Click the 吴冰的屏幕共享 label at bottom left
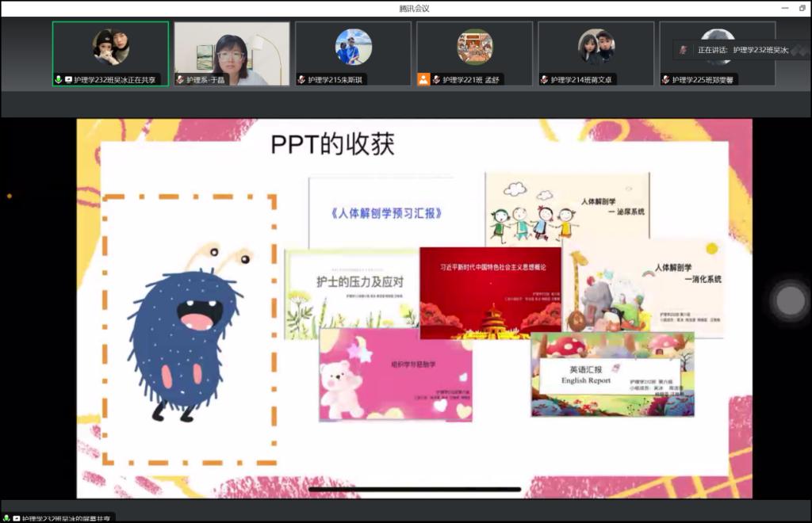This screenshot has height=523, width=812. tap(63, 517)
